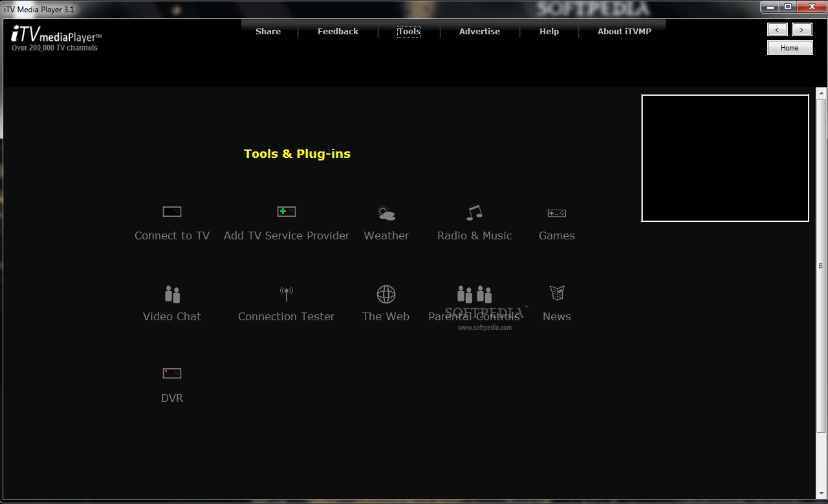Click the Home button
The image size is (828, 504).
pos(790,48)
